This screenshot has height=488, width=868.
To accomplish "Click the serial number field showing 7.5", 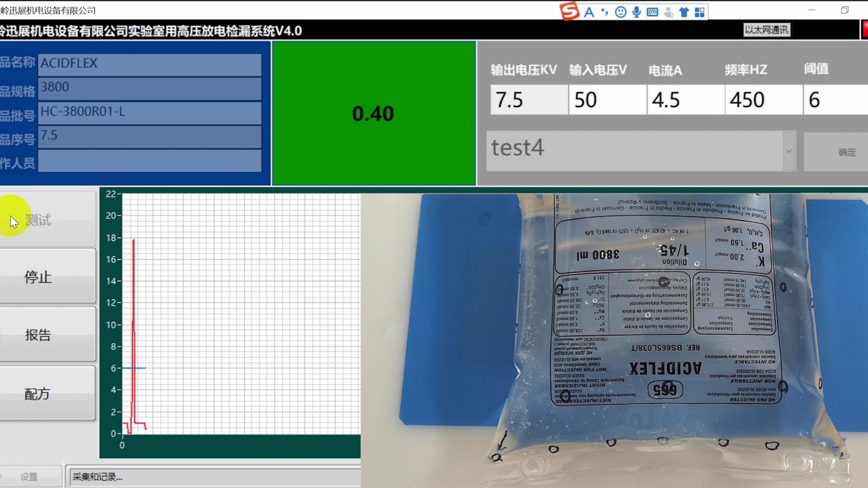I will [150, 137].
